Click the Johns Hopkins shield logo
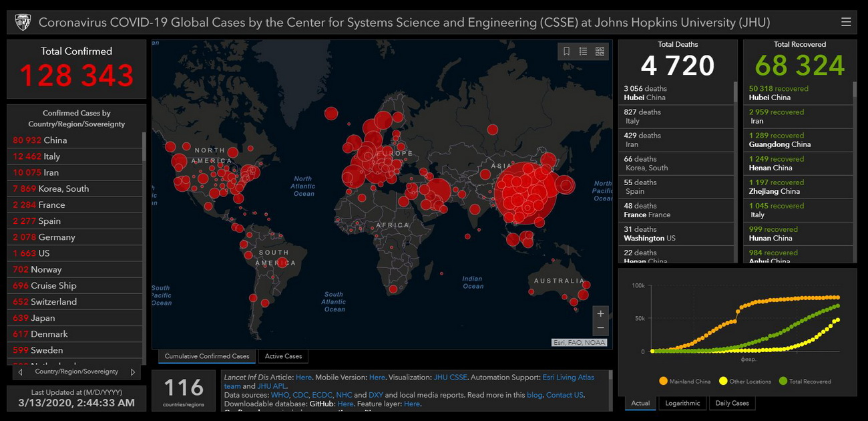 22,22
